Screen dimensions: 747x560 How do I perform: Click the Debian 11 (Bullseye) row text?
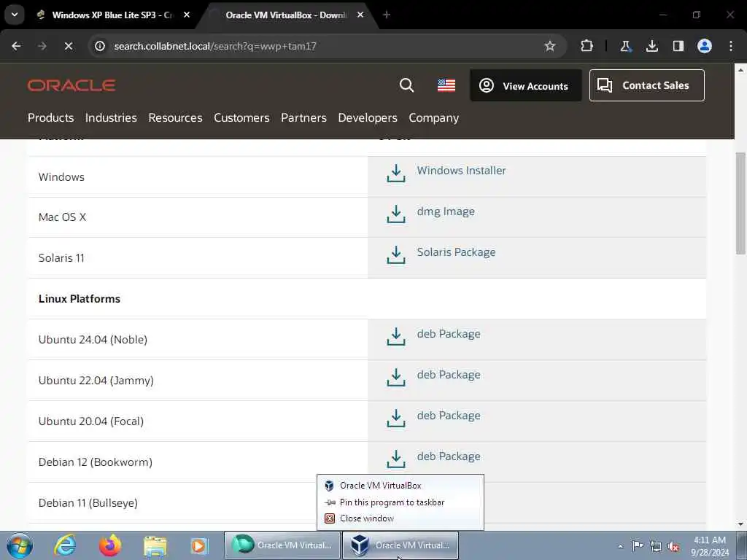(x=88, y=503)
